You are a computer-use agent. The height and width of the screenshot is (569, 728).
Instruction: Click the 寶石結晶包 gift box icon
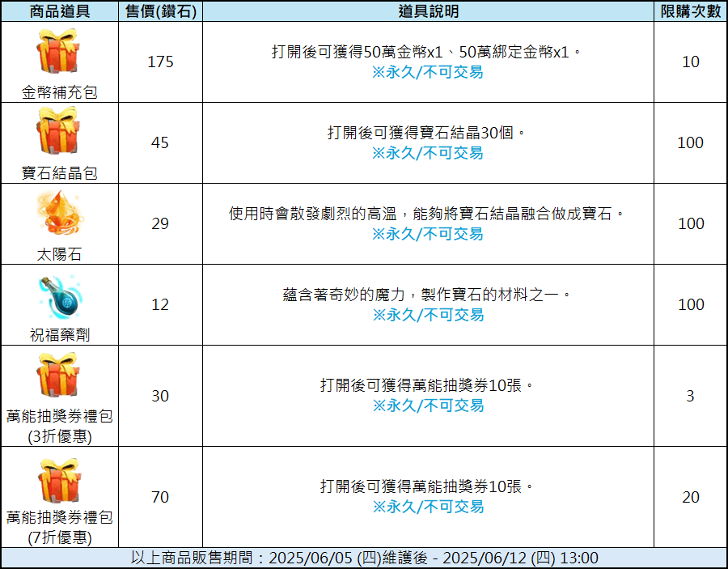58,130
